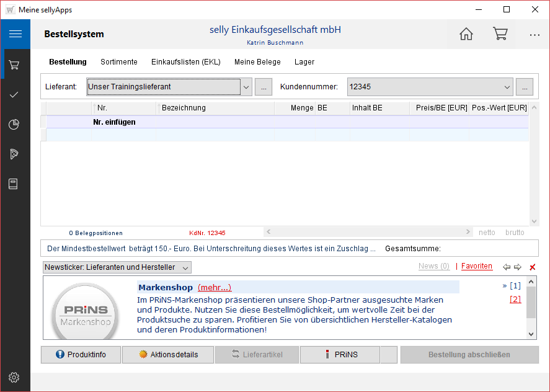
Task: Open the three-dot more options menu
Action: pos(534,35)
